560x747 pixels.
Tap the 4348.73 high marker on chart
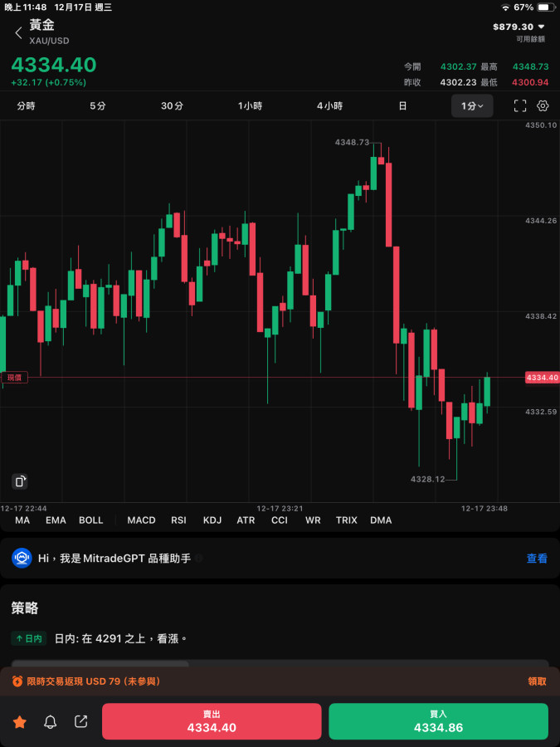click(352, 142)
